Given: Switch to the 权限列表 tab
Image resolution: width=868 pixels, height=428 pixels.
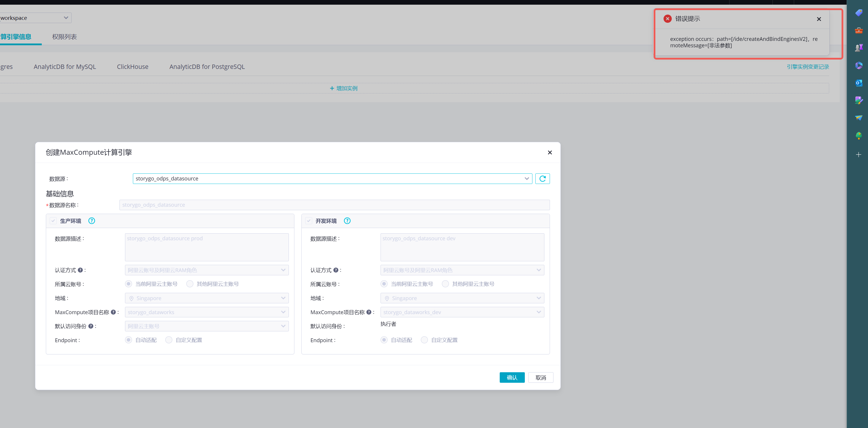Looking at the screenshot, I should click(x=64, y=37).
